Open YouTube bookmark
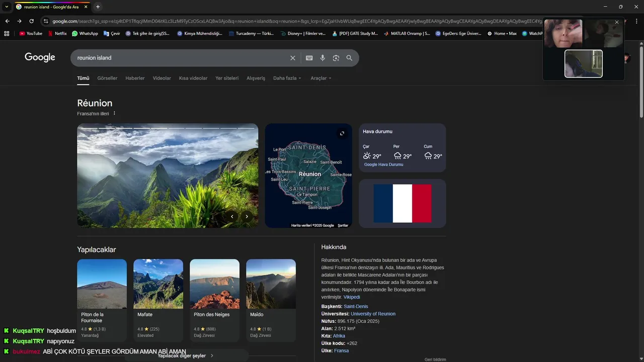Screen dimensions: 644x362 click(x=31, y=34)
